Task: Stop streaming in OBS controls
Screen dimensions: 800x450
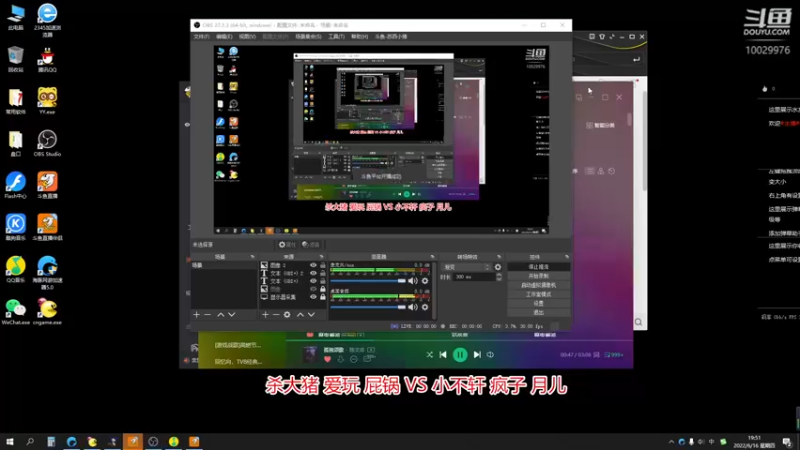Action: pos(539,267)
